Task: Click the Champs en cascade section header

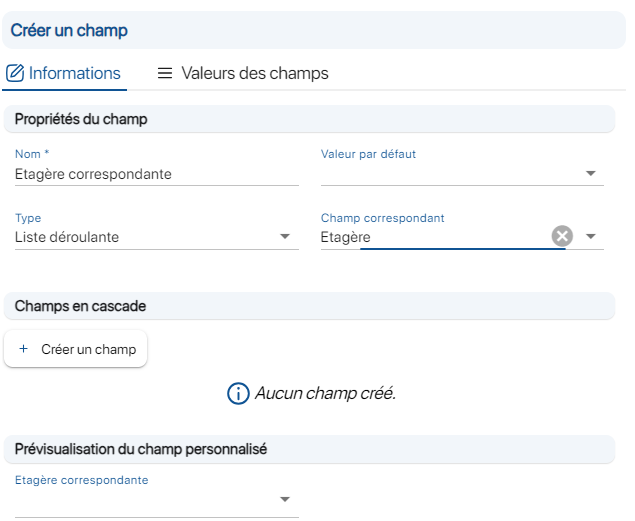Action: (309, 306)
